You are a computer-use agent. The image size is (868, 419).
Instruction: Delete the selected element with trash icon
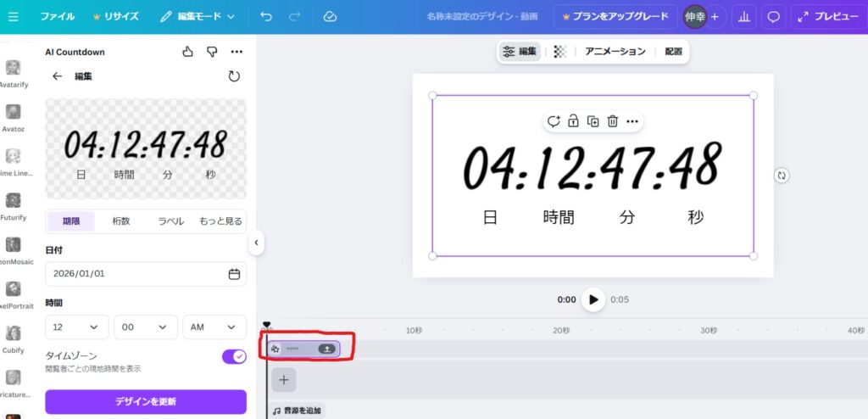click(612, 121)
